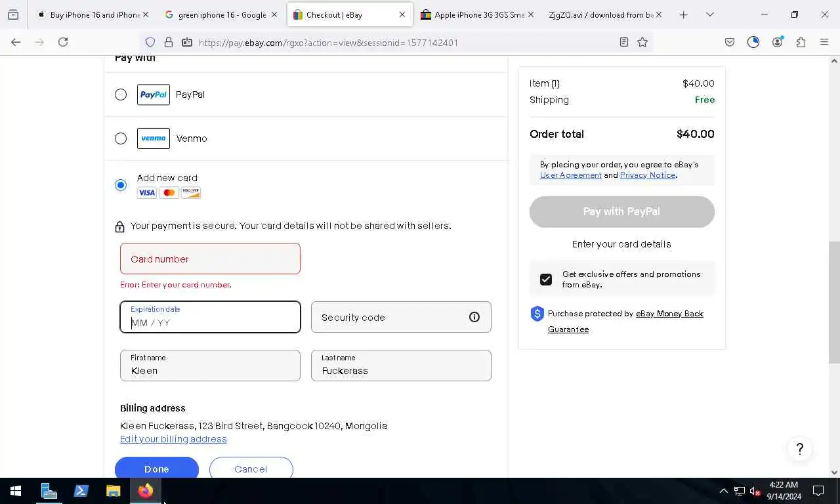840x504 pixels.
Task: Click the blue circular extension icon in toolbar
Action: [x=753, y=42]
